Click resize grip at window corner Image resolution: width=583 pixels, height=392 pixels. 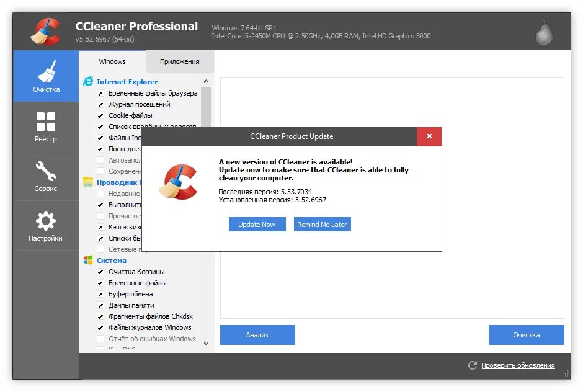(x=566, y=374)
